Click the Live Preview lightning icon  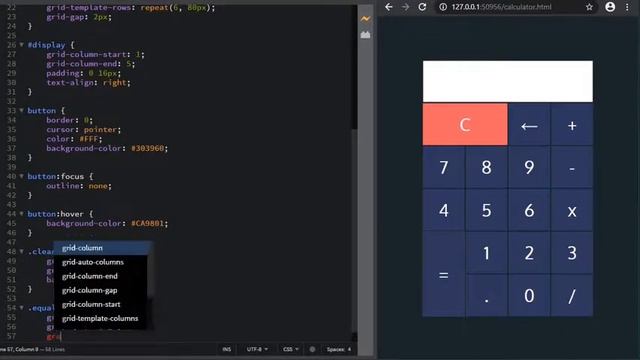click(x=365, y=19)
